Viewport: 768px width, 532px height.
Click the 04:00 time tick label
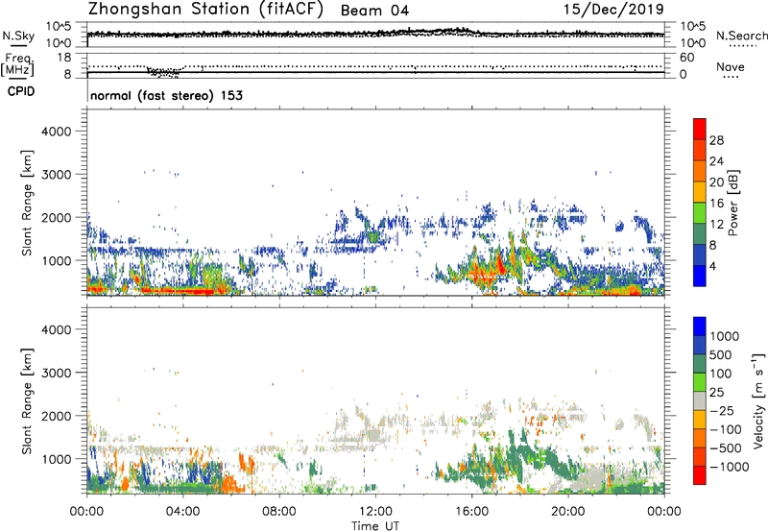tap(183, 512)
